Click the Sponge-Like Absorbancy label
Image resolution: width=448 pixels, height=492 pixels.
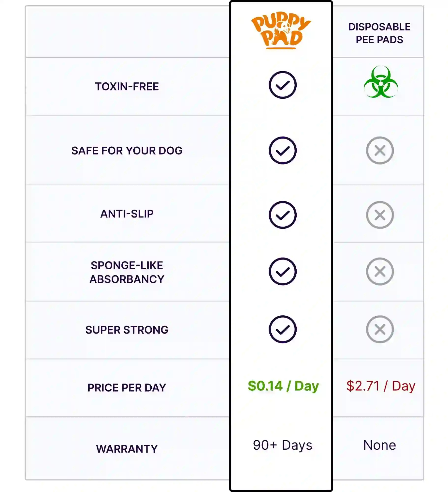(127, 272)
